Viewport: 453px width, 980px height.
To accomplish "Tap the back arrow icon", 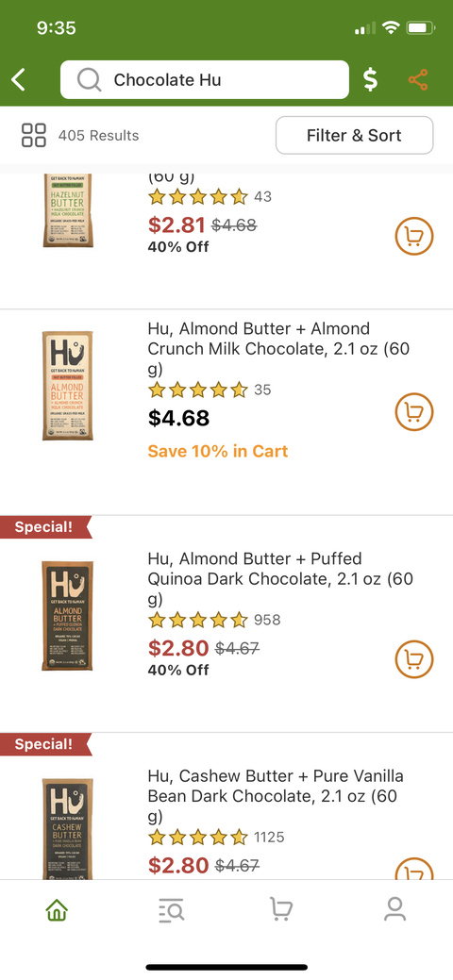I will 19,80.
